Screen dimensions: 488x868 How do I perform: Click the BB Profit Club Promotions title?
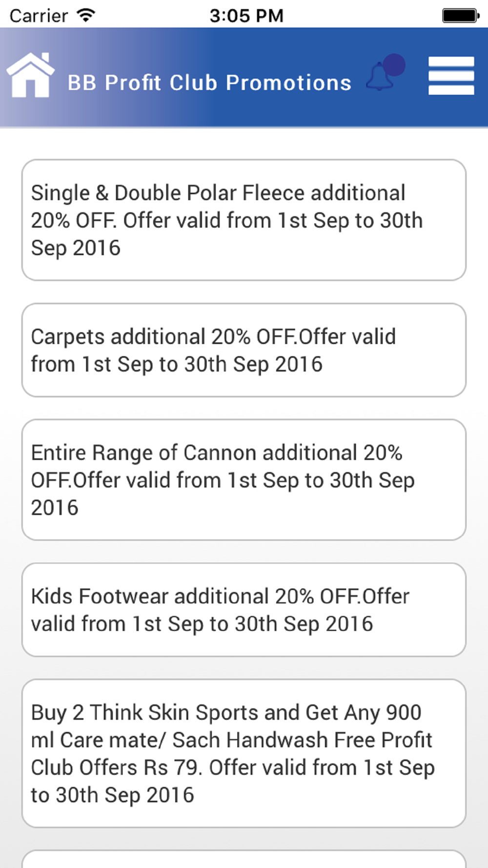pos(209,83)
